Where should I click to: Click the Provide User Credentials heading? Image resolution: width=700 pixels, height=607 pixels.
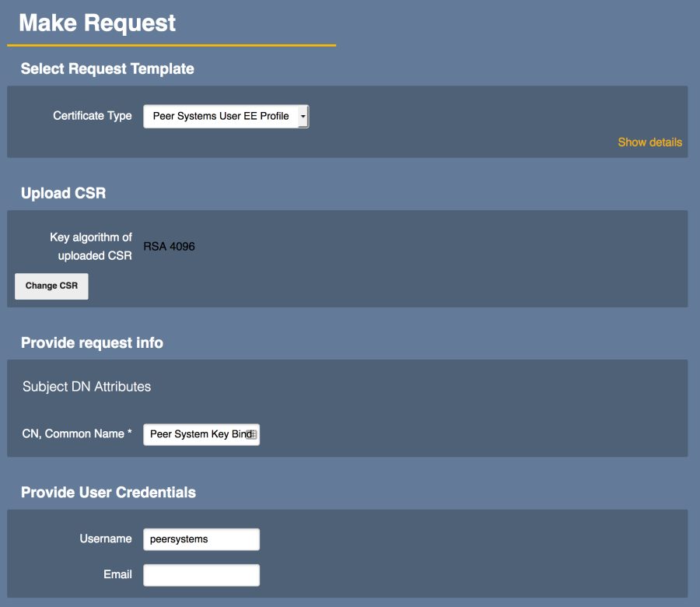108,492
